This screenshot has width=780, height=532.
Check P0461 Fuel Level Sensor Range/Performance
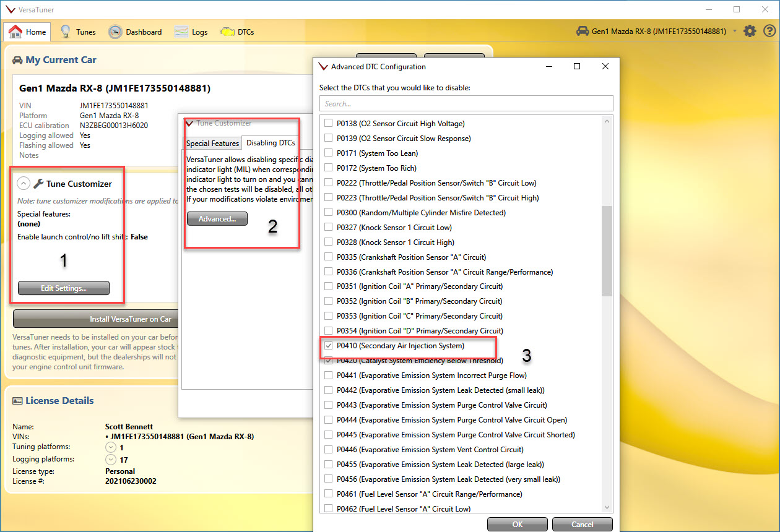coord(328,494)
